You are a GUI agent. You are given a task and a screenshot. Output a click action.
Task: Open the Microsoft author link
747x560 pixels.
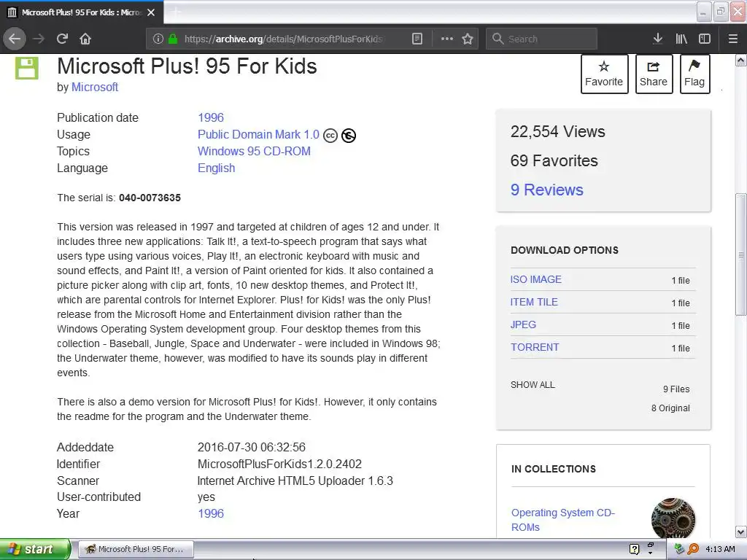[95, 87]
